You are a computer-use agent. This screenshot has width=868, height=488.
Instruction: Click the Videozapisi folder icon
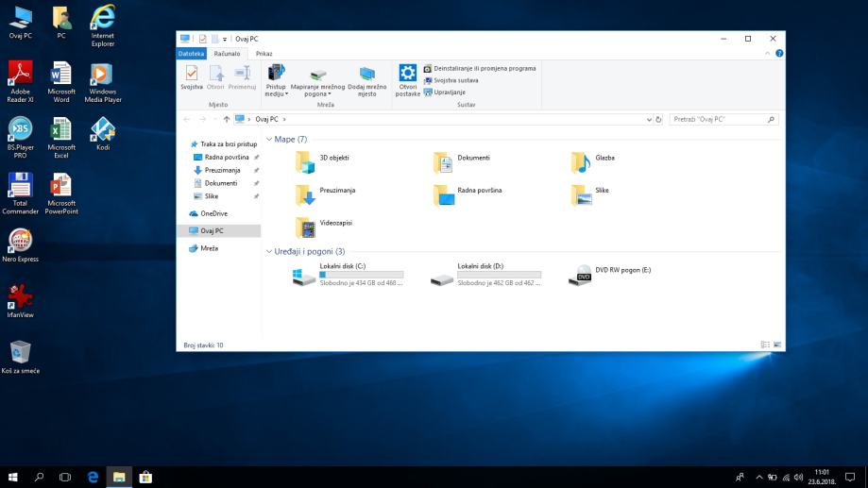tap(305, 227)
